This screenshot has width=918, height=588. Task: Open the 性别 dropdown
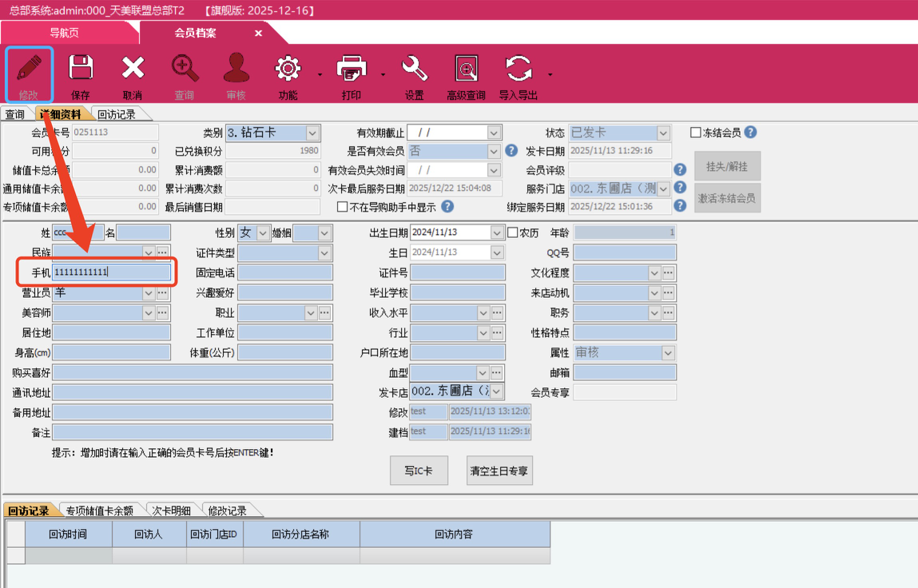click(263, 233)
